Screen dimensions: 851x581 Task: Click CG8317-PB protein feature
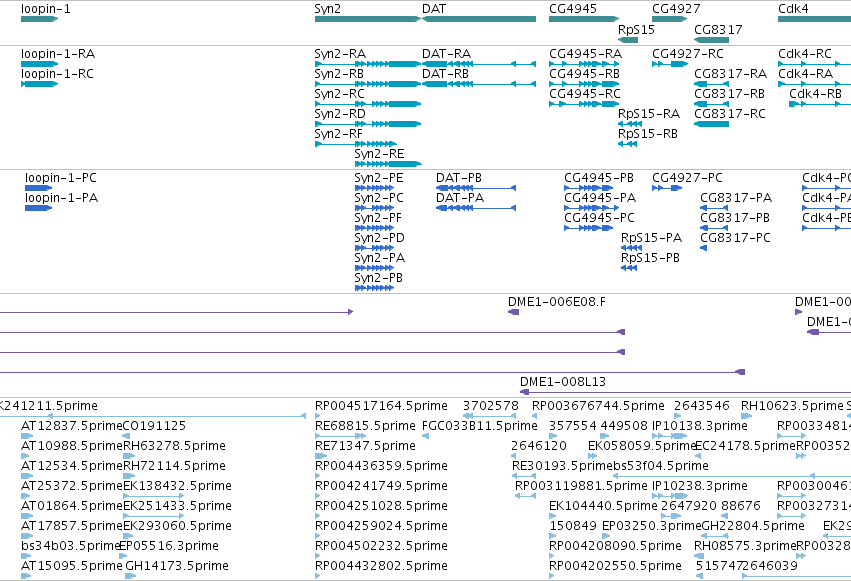tap(714, 228)
